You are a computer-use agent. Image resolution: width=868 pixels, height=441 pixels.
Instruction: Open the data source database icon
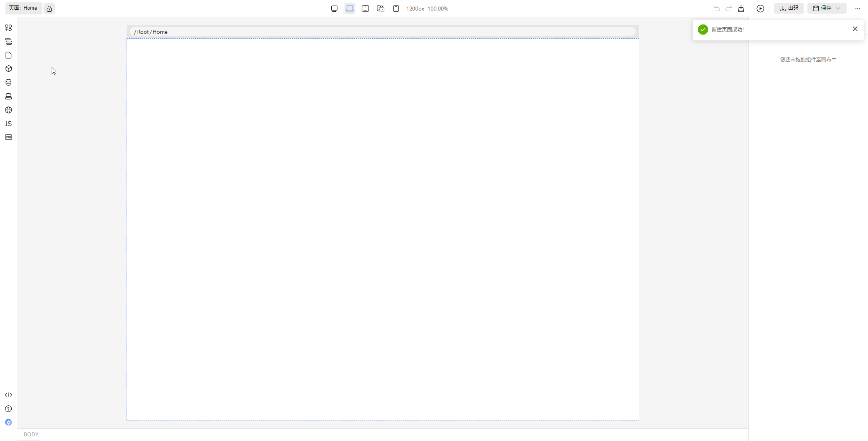pyautogui.click(x=9, y=82)
